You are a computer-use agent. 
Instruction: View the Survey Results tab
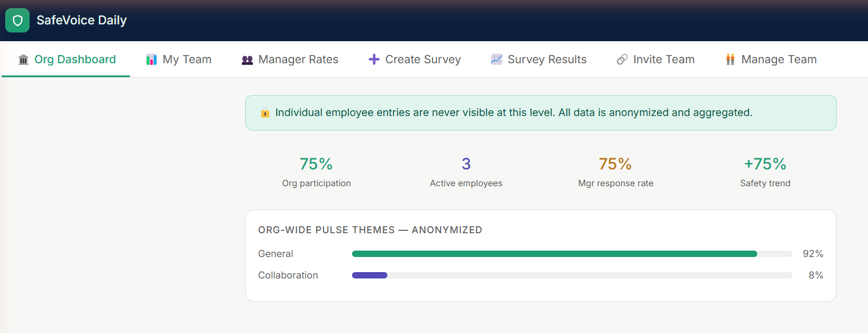point(539,59)
